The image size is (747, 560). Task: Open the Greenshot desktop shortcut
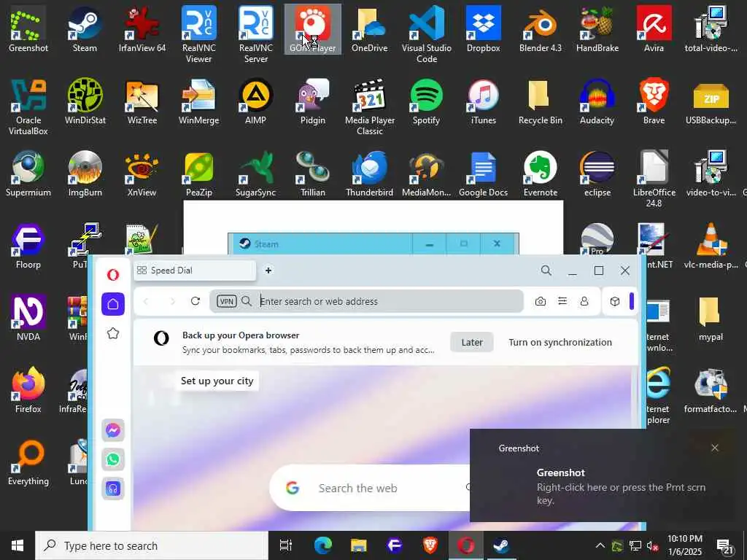click(28, 28)
